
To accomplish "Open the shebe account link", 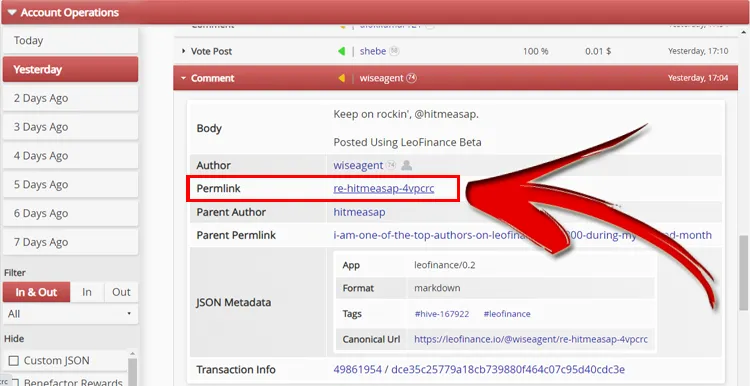I will [x=373, y=51].
